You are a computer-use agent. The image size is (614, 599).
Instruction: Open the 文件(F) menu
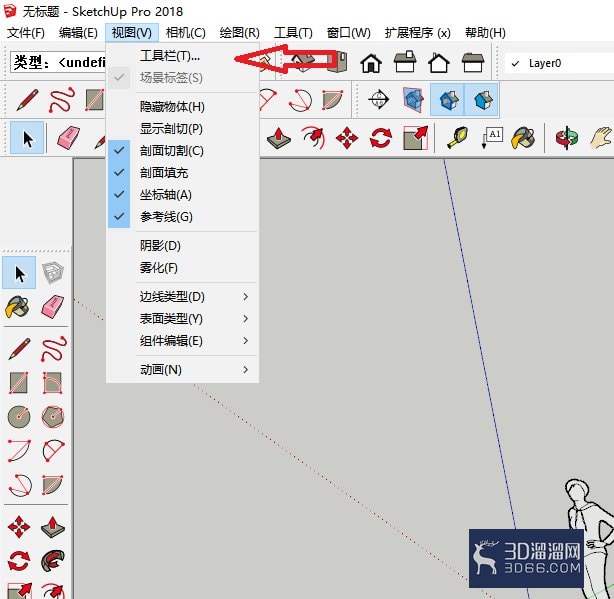(26, 32)
